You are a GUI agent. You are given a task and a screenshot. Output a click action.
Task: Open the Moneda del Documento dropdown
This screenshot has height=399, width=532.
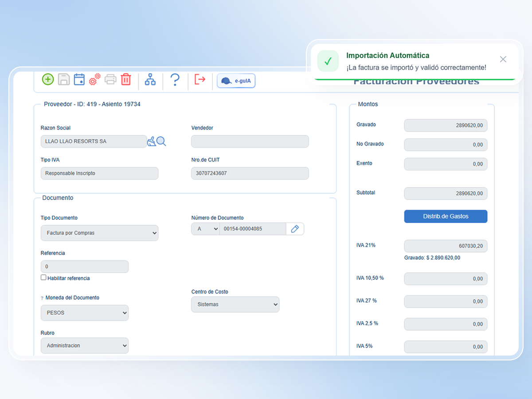tap(85, 313)
